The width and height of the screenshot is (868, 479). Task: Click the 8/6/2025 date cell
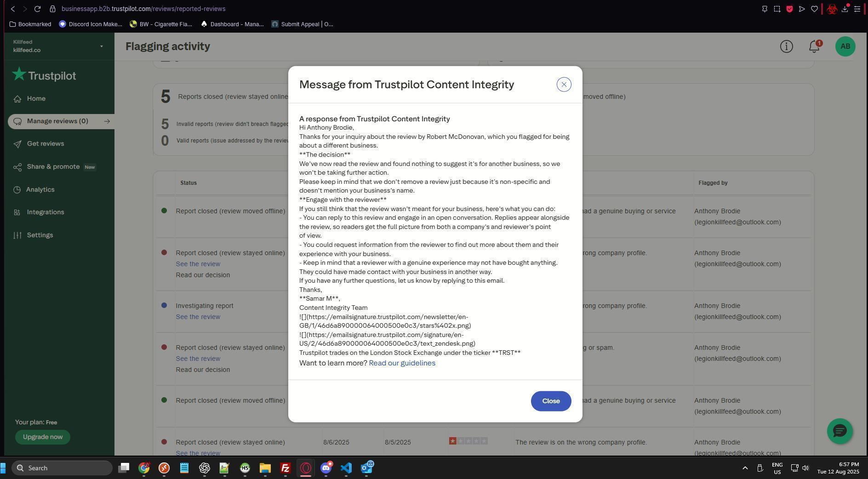click(x=336, y=443)
